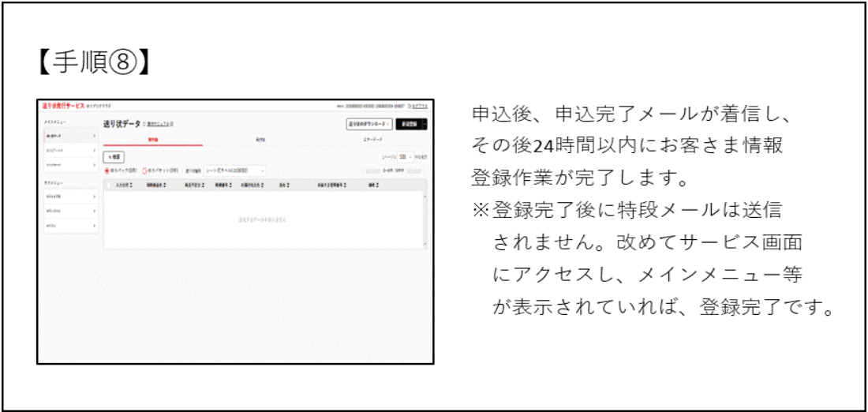868x412 pixels.
Task: Open the arrow on the black 新規登録 button
Action: pyautogui.click(x=425, y=125)
